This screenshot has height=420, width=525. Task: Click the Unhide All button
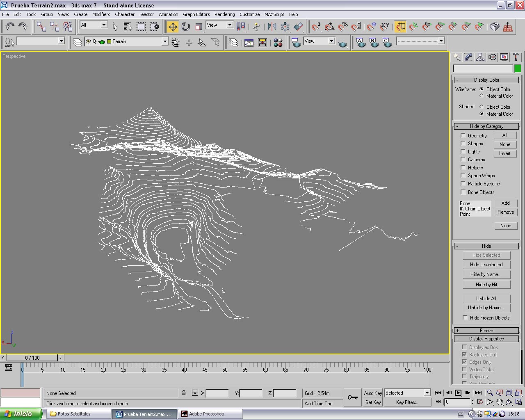pyautogui.click(x=486, y=299)
